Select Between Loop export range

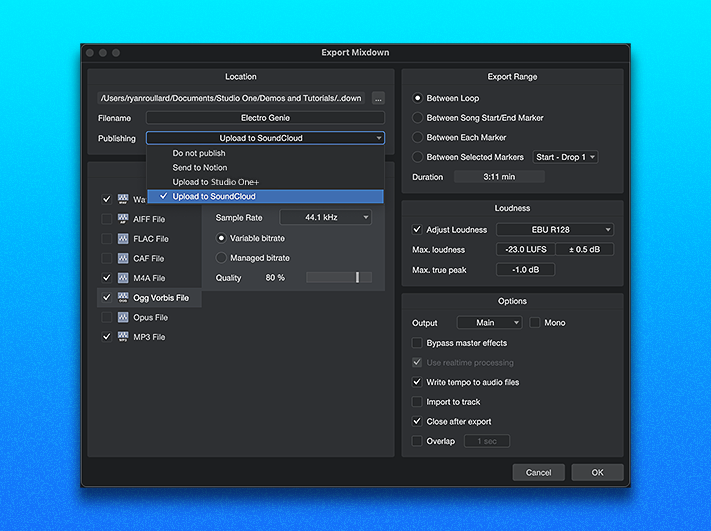click(x=417, y=98)
